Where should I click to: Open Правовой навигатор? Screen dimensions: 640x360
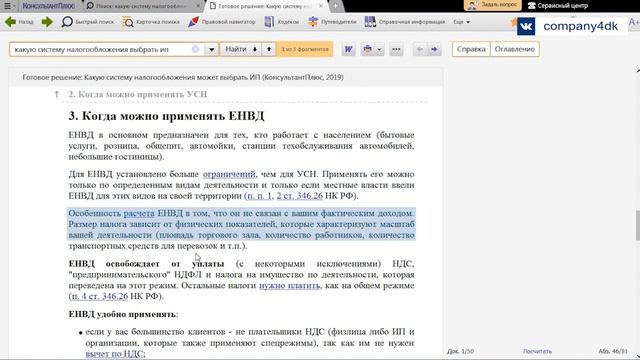(x=222, y=22)
